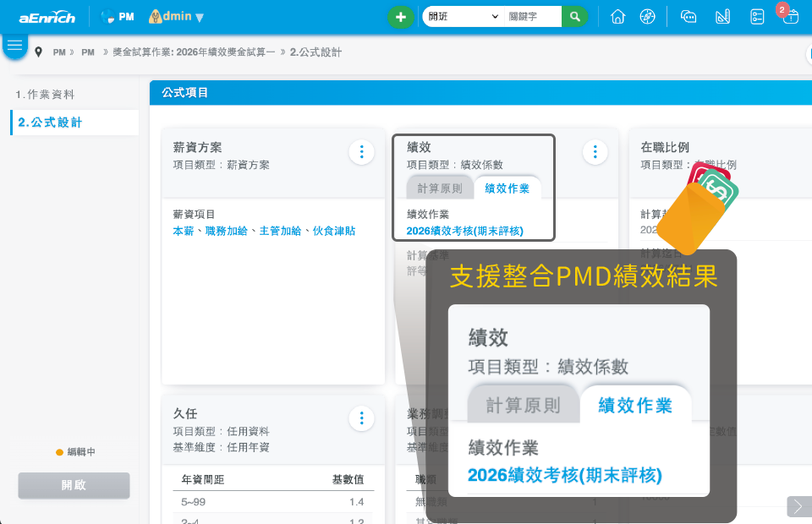Image resolution: width=812 pixels, height=524 pixels.
Task: Toggle the hamburger side menu
Action: [15, 46]
